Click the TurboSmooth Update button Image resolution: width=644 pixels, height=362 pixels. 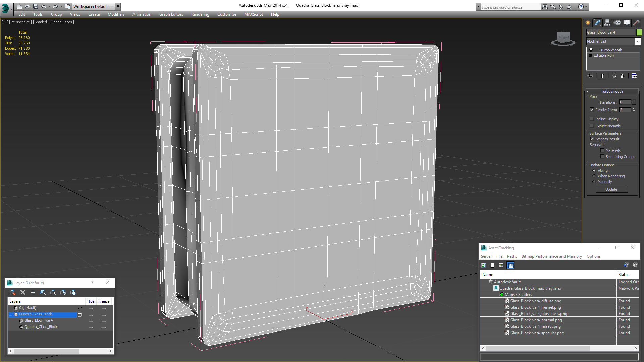pyautogui.click(x=611, y=189)
